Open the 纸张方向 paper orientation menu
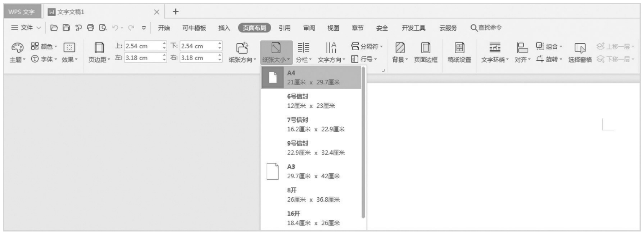 coord(242,52)
